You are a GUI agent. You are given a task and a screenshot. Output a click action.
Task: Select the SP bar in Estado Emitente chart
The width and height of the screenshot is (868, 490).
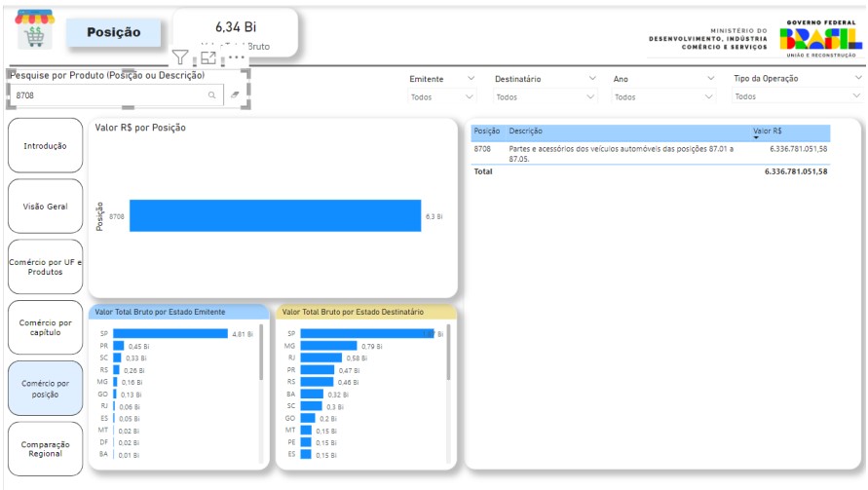pyautogui.click(x=170, y=333)
